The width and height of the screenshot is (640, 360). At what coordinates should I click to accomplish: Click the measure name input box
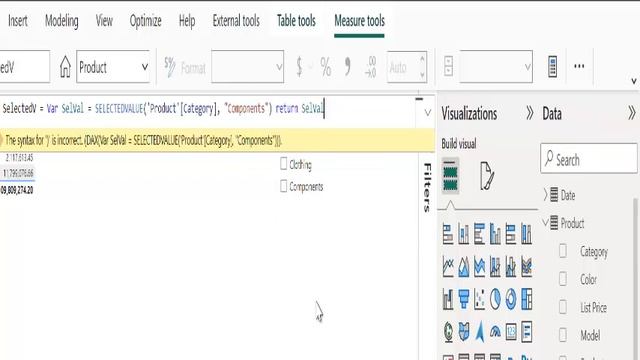24,67
